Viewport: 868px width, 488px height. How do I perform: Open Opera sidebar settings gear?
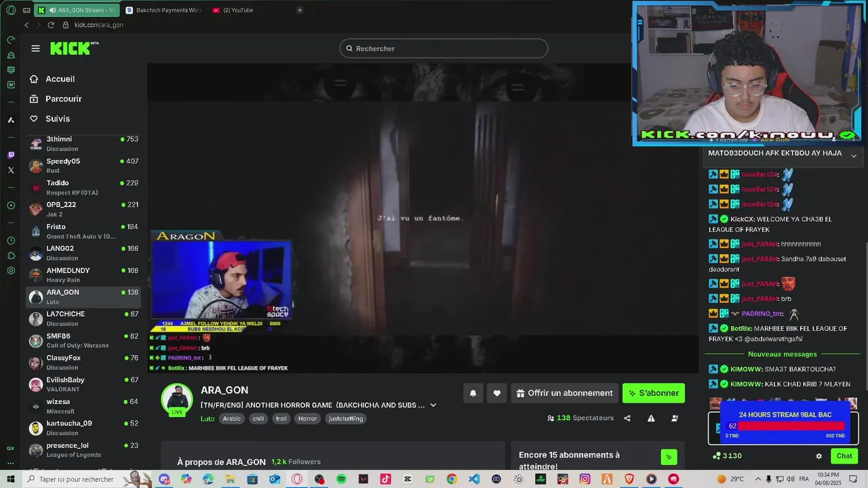[x=11, y=270]
